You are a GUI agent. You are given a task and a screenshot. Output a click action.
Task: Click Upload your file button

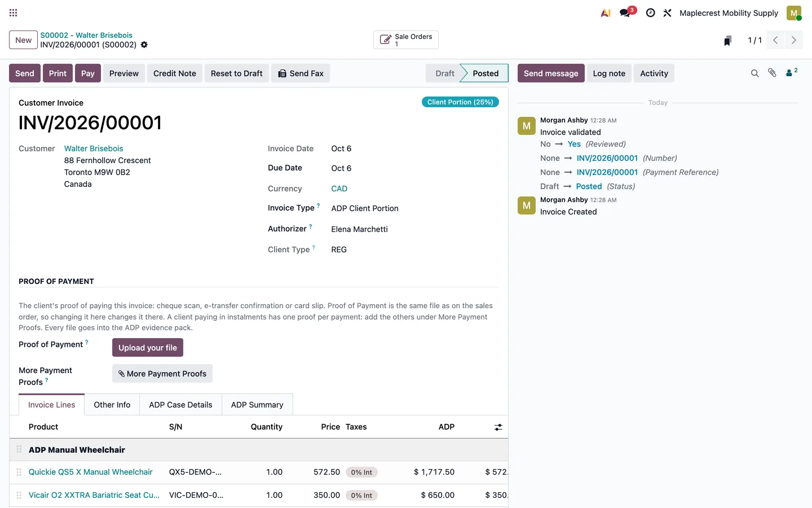pyautogui.click(x=148, y=348)
